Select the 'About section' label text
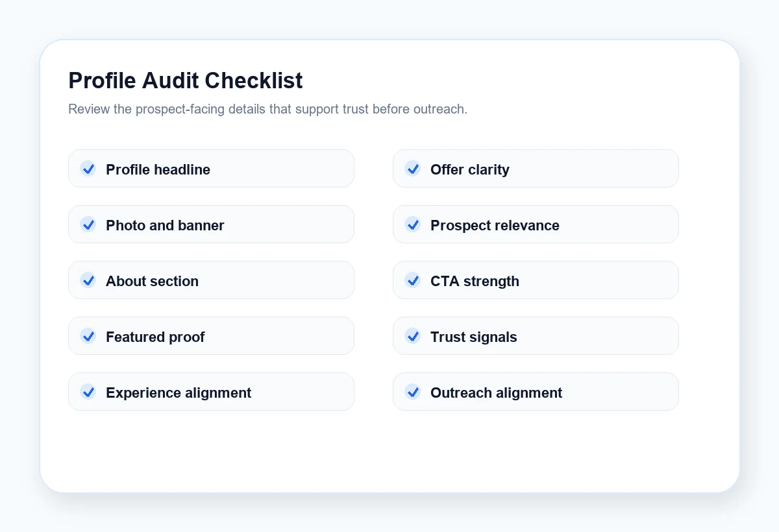Image resolution: width=779 pixels, height=532 pixels. coord(152,281)
